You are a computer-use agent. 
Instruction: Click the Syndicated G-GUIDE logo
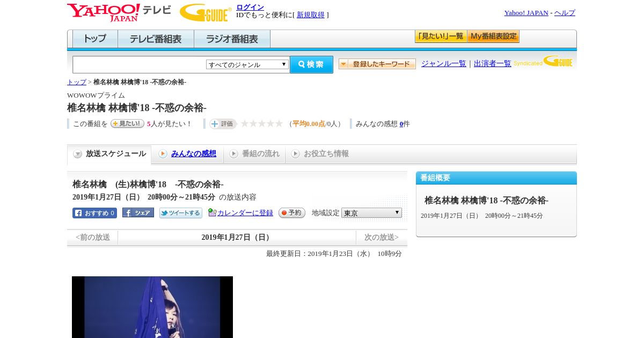pos(543,62)
